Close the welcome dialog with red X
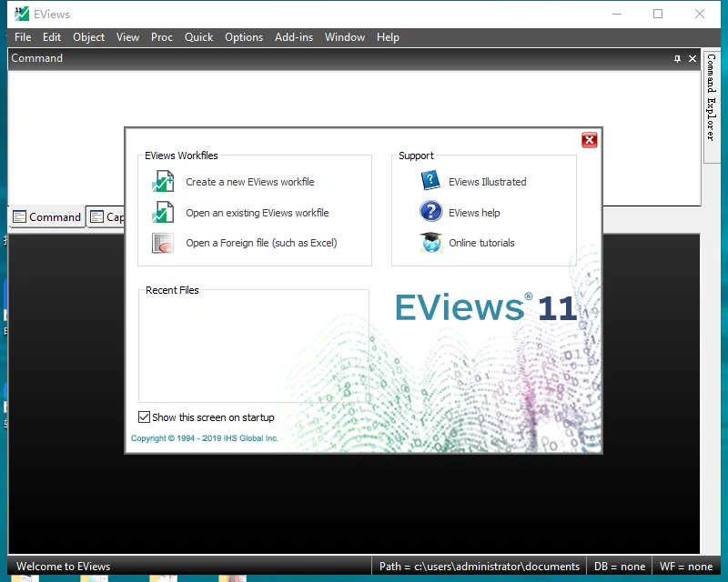Viewport: 728px width, 582px height. pos(589,140)
